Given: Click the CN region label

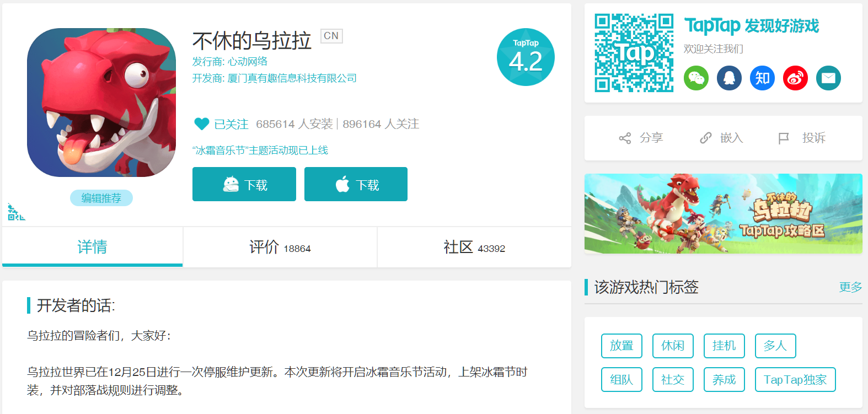Looking at the screenshot, I should coord(331,36).
